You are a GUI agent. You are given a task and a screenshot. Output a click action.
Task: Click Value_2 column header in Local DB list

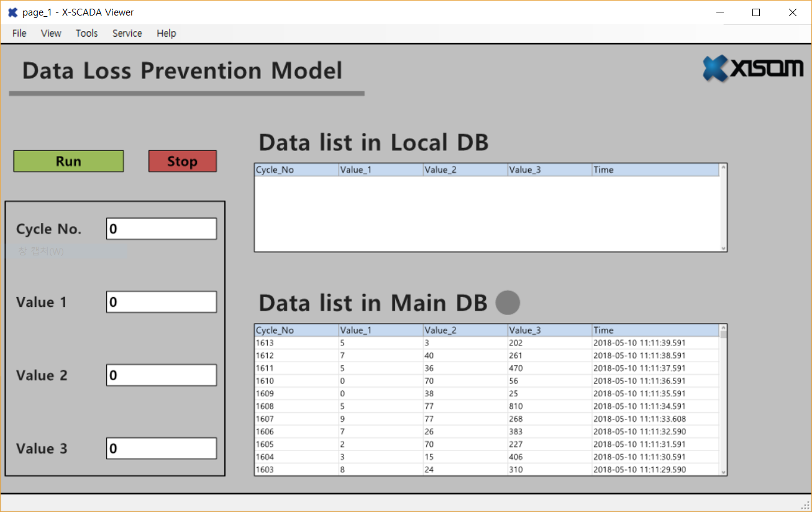click(x=465, y=170)
